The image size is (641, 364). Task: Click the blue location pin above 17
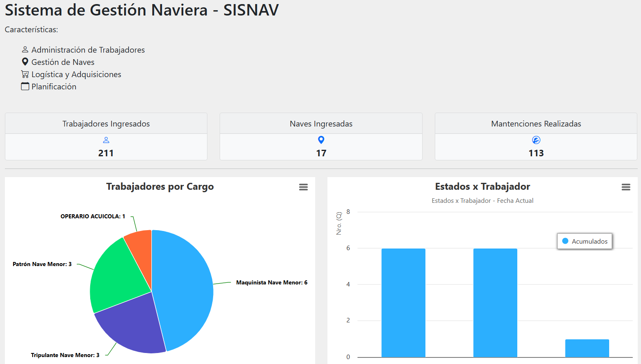[x=321, y=140]
